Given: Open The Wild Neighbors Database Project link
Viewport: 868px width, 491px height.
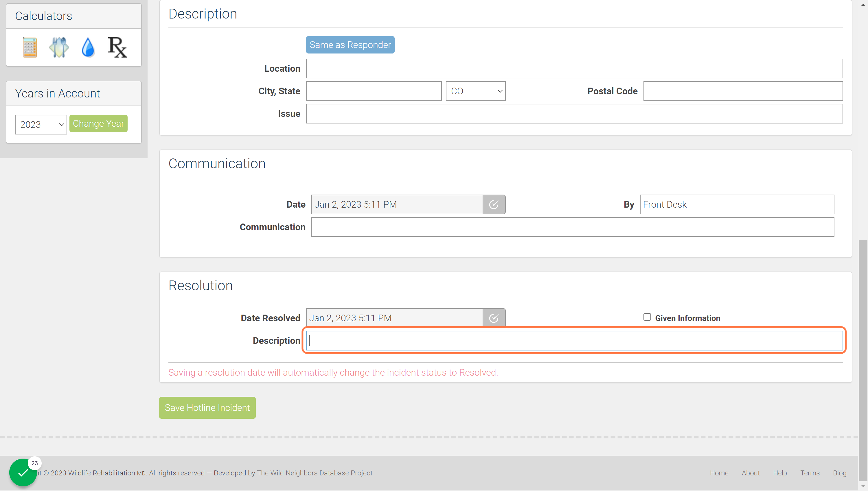Looking at the screenshot, I should click(315, 473).
